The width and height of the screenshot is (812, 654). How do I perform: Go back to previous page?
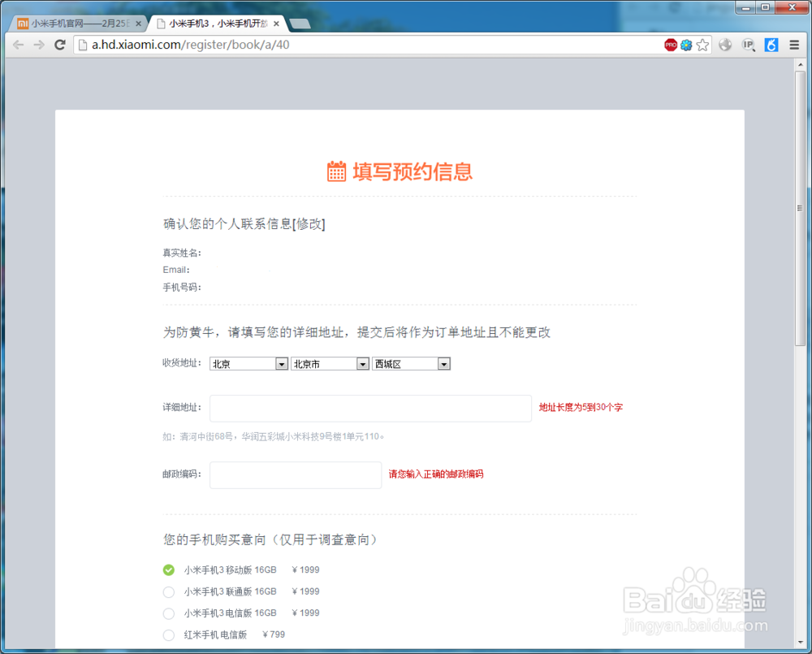point(18,45)
